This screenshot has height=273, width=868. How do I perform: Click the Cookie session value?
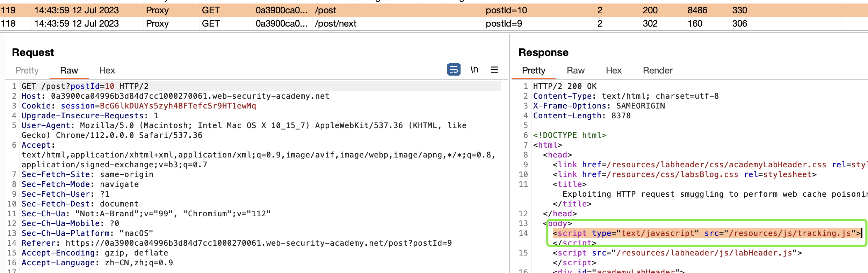point(178,106)
